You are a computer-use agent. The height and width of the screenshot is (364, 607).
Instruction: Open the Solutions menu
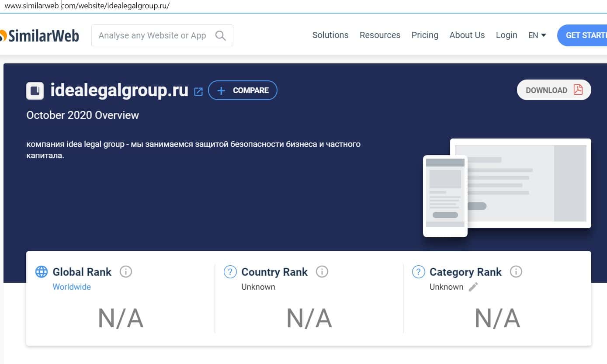330,35
